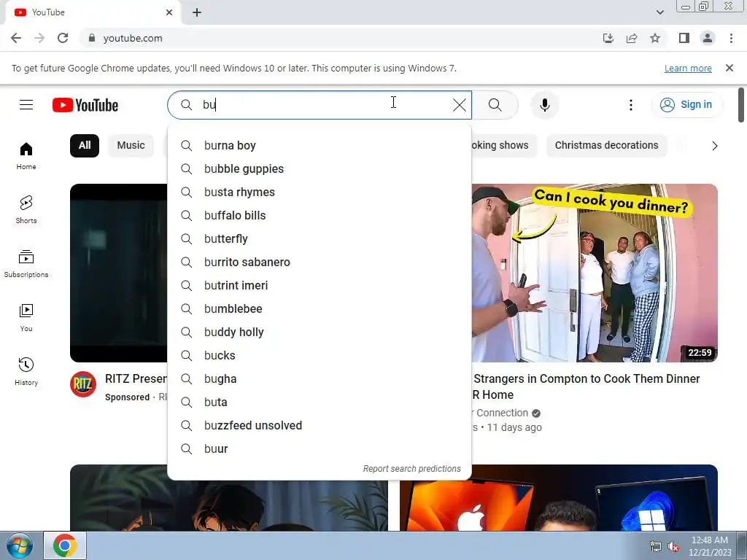Go back with browser back arrow
Screen dimensions: 747x560
16,38
